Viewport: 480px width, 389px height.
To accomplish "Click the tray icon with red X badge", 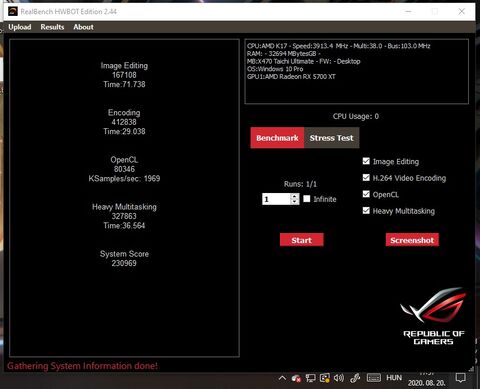I will pos(296,378).
